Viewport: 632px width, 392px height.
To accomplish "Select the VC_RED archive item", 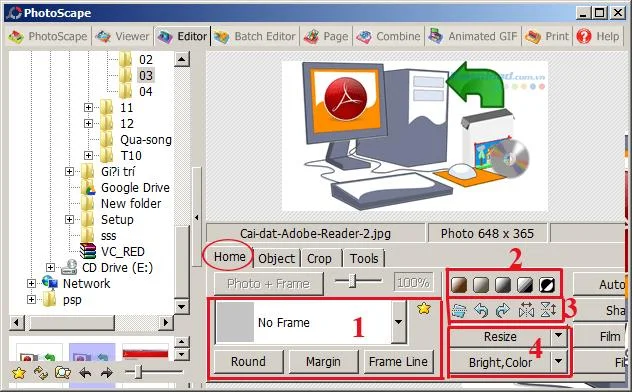I will point(123,252).
